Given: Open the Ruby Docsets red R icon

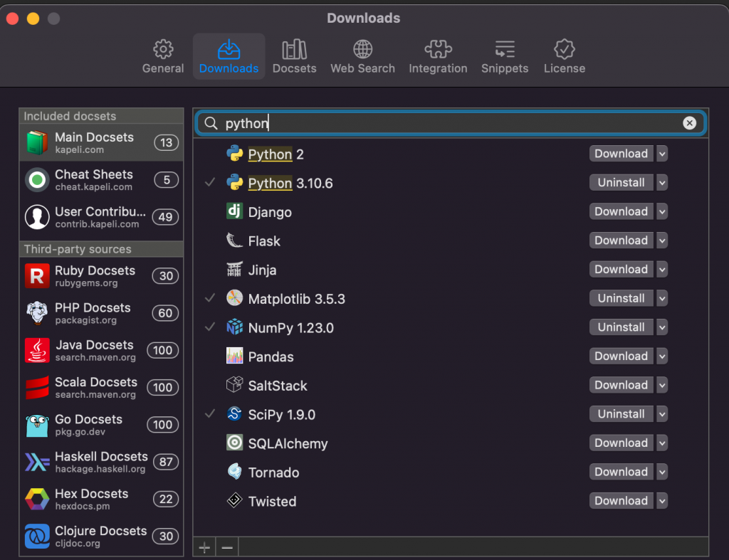Looking at the screenshot, I should click(x=37, y=275).
